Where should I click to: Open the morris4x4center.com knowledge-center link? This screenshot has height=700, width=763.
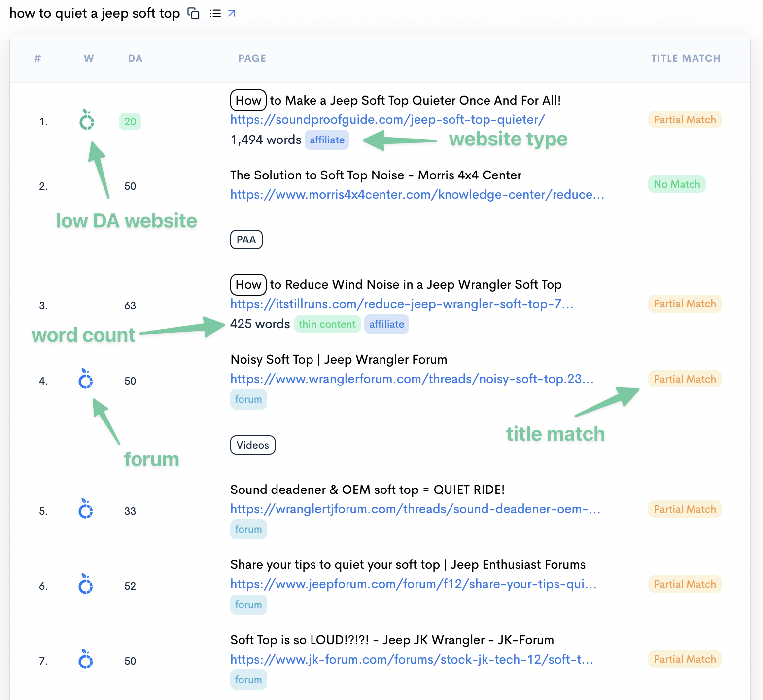pyautogui.click(x=417, y=194)
